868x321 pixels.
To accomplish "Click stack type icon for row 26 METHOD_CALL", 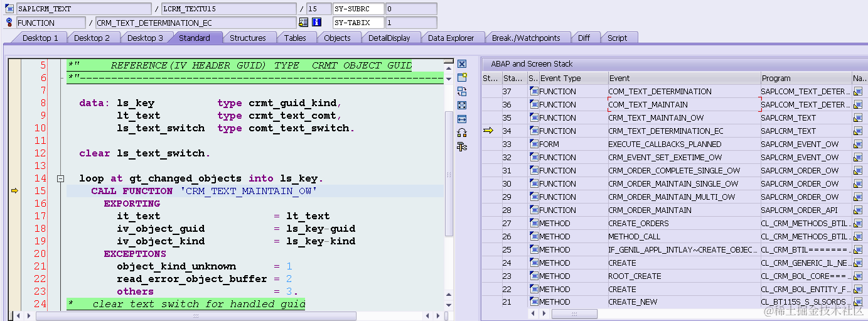I will click(533, 237).
